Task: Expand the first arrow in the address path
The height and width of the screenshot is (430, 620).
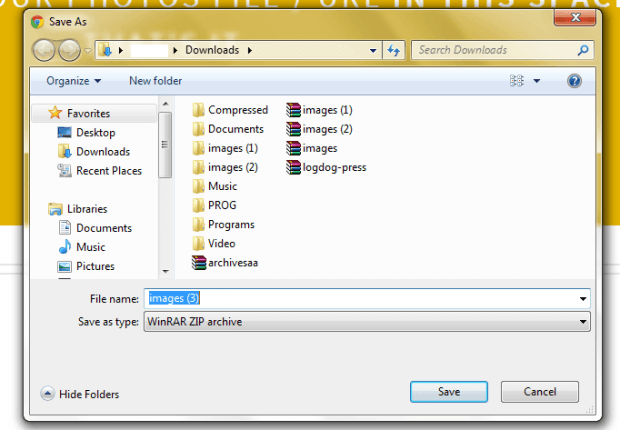Action: [x=121, y=50]
